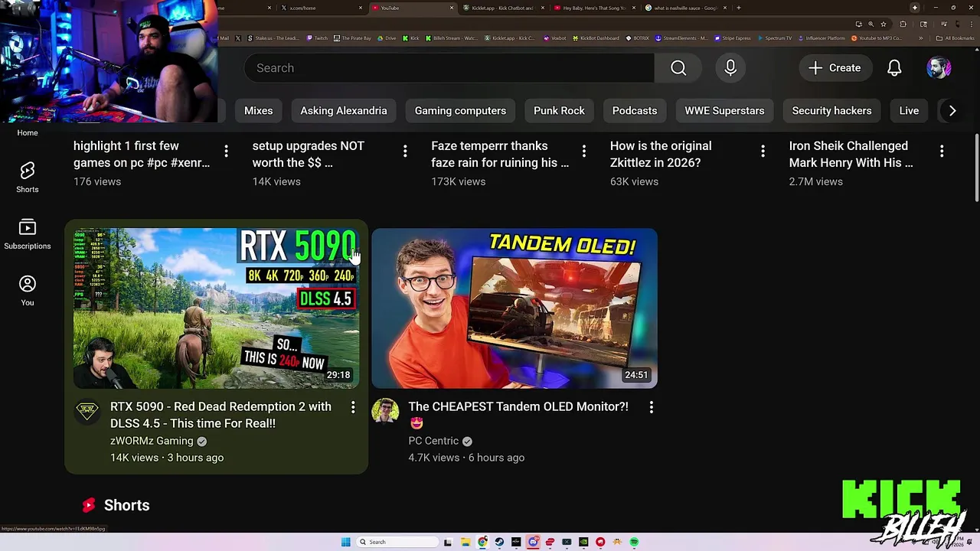Click zWORMz Gaming channel avatar
This screenshot has width=980, height=551.
[x=87, y=412]
